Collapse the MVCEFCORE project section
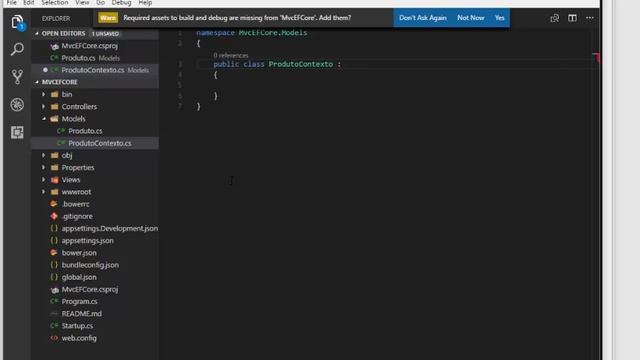640x360 pixels. tap(37, 82)
